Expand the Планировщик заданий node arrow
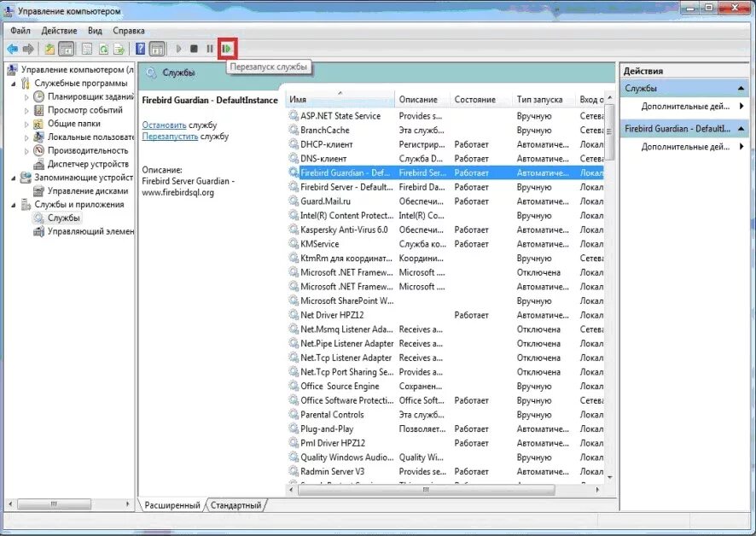This screenshot has height=536, width=756. point(26,97)
